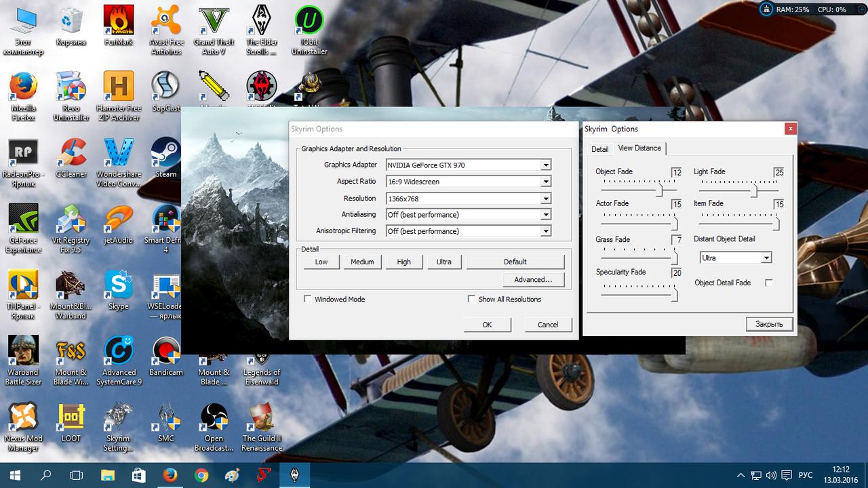Toggle Object Detail Fade checkbox
This screenshot has width=868, height=488.
click(768, 283)
